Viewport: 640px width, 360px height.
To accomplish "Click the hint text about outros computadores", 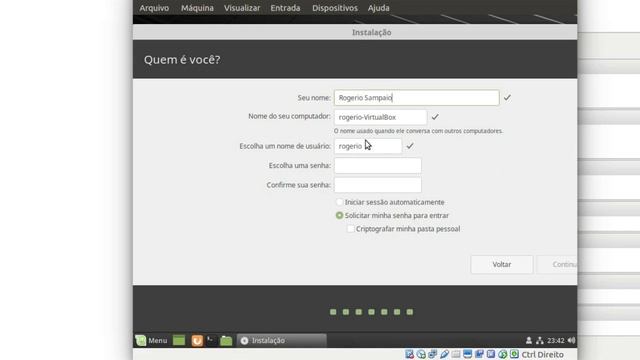I will pyautogui.click(x=418, y=131).
